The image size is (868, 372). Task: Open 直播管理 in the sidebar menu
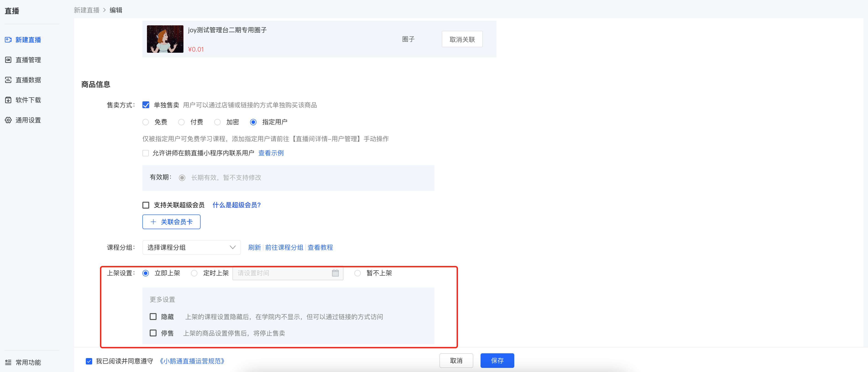[28, 60]
